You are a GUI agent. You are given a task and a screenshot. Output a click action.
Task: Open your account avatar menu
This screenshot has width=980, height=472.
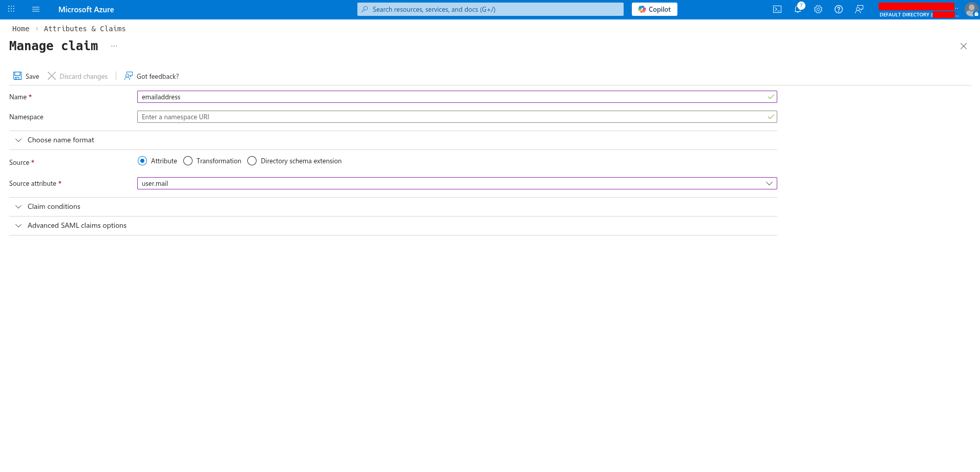coord(971,9)
